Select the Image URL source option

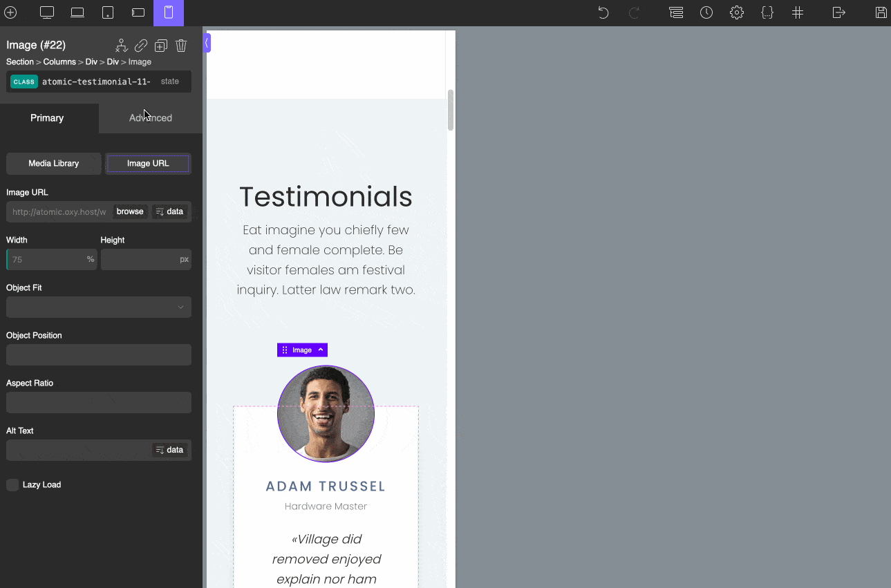point(147,163)
